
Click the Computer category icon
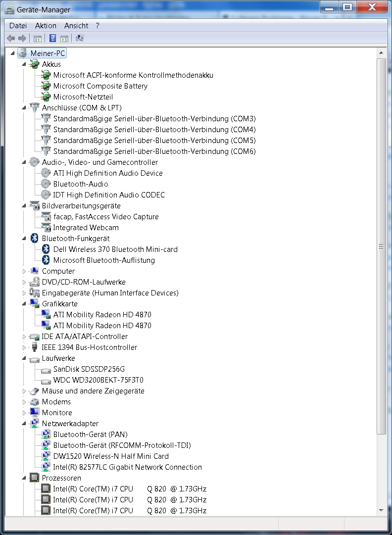[35, 271]
